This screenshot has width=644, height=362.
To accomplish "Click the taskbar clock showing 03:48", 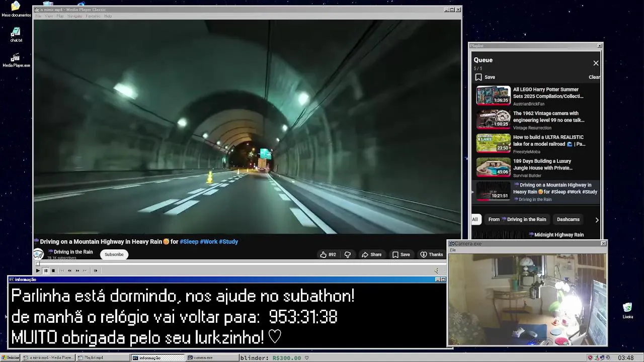I will point(625,357).
